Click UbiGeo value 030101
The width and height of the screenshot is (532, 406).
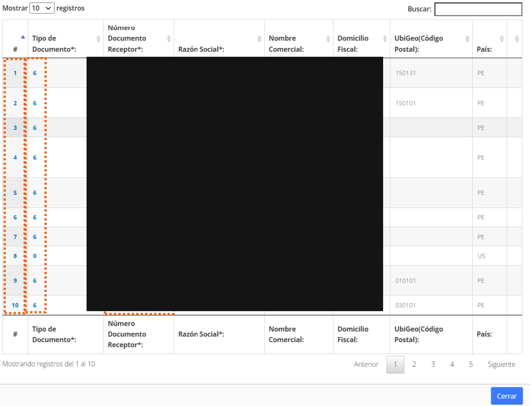coord(405,305)
